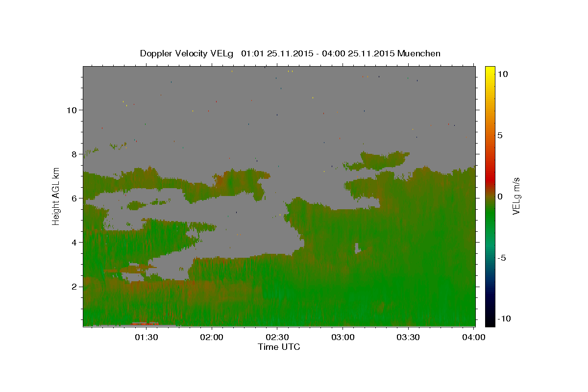Click the 'Height AGL km' y-axis label
Screen dimensions: 588x392
(56, 196)
